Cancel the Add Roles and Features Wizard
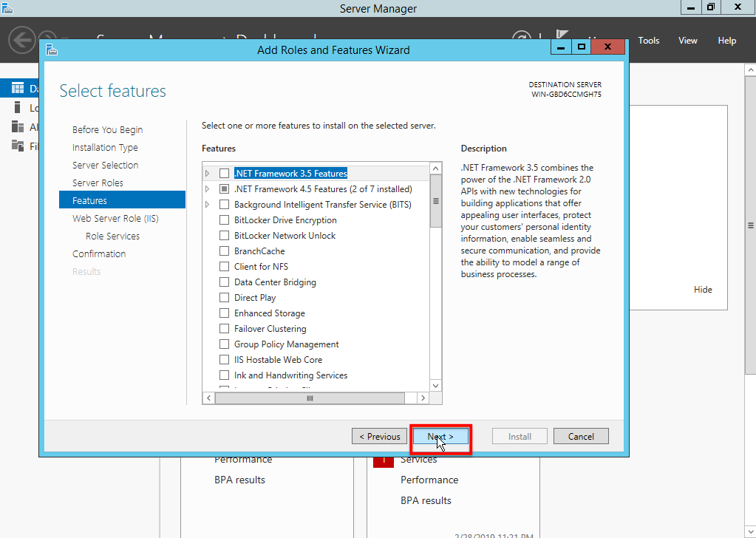This screenshot has width=756, height=538. tap(581, 436)
